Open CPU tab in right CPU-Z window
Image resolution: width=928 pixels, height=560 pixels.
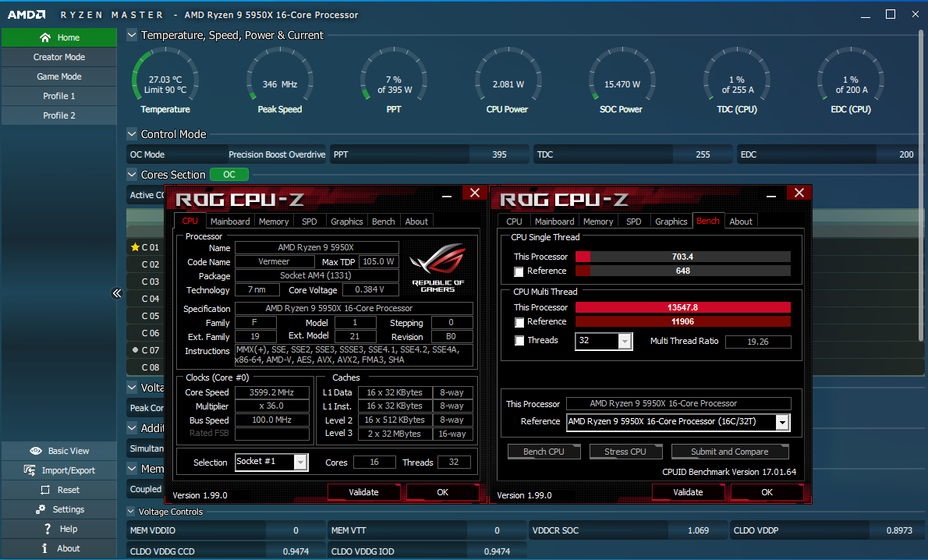tap(515, 222)
